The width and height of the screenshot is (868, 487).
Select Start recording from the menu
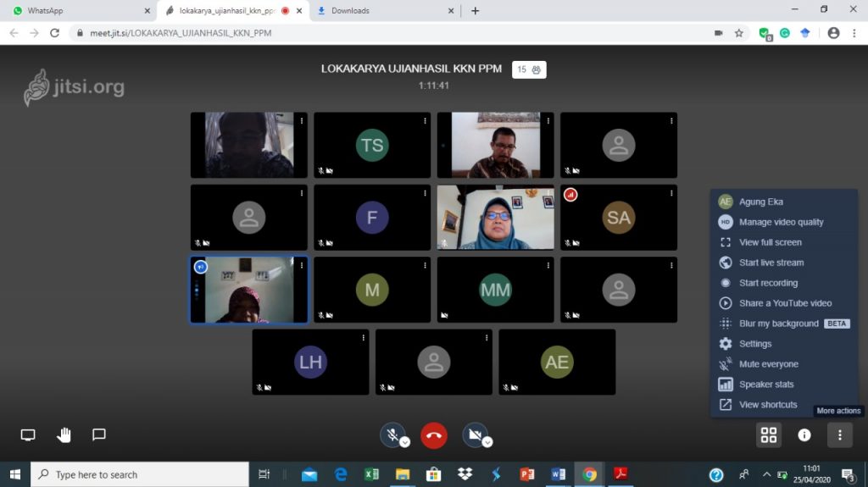coord(768,283)
